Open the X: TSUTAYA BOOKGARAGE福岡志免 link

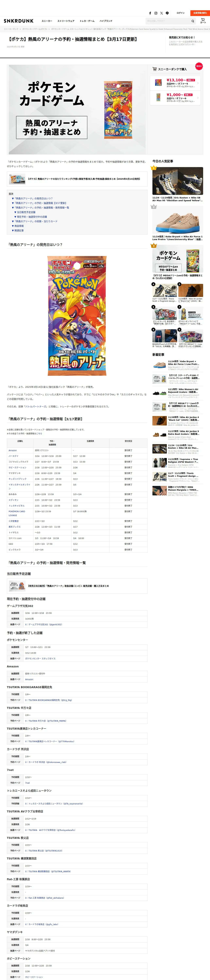48,700
